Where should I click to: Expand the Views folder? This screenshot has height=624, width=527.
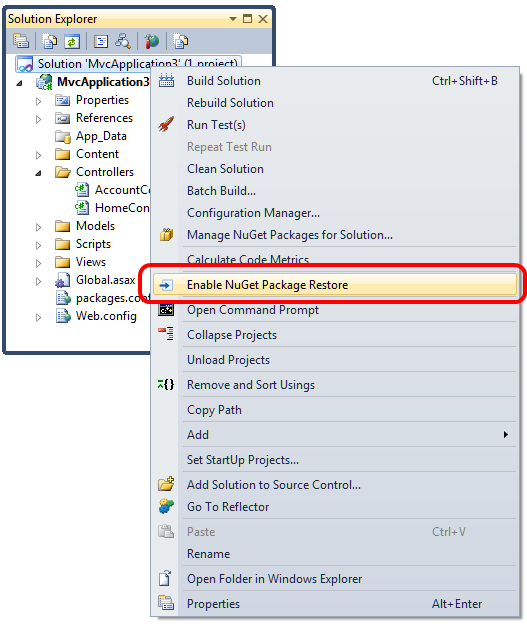click(39, 263)
